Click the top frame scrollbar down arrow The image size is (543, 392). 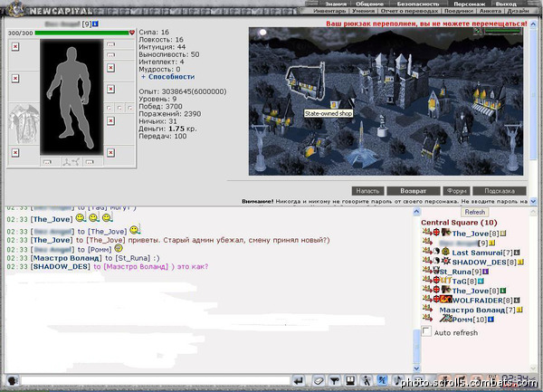(533, 201)
